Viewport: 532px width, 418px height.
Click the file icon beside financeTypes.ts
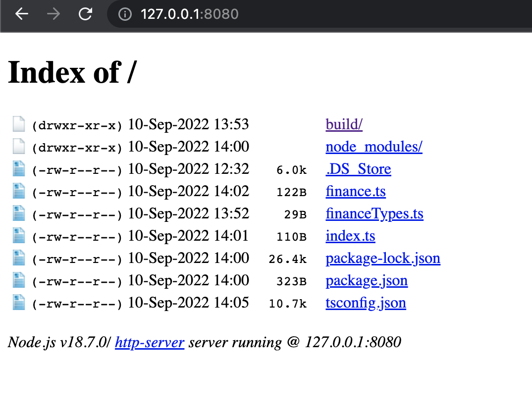click(x=18, y=213)
